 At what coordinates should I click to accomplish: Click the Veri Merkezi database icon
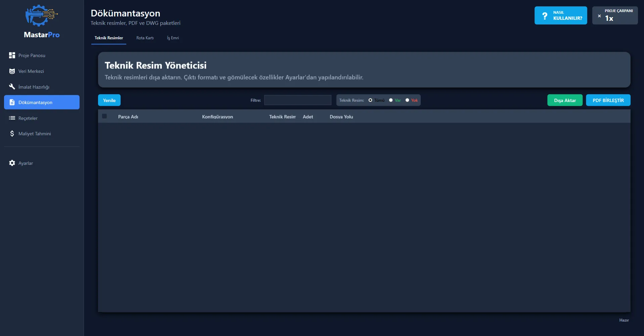coord(12,71)
